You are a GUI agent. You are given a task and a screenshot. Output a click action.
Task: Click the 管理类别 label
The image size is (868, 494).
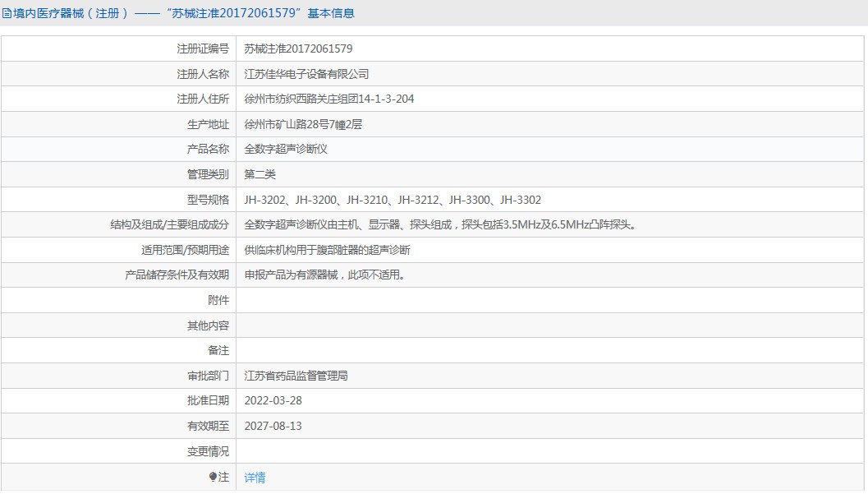point(208,174)
